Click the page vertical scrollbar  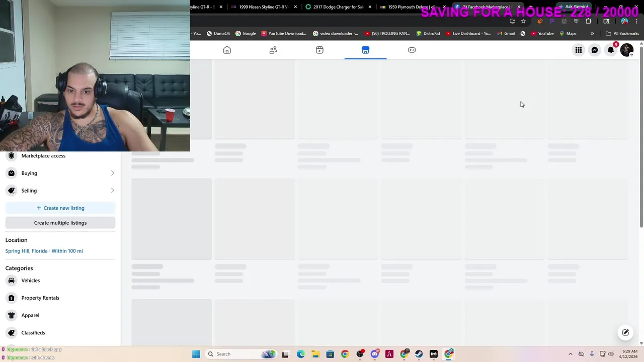click(x=641, y=137)
